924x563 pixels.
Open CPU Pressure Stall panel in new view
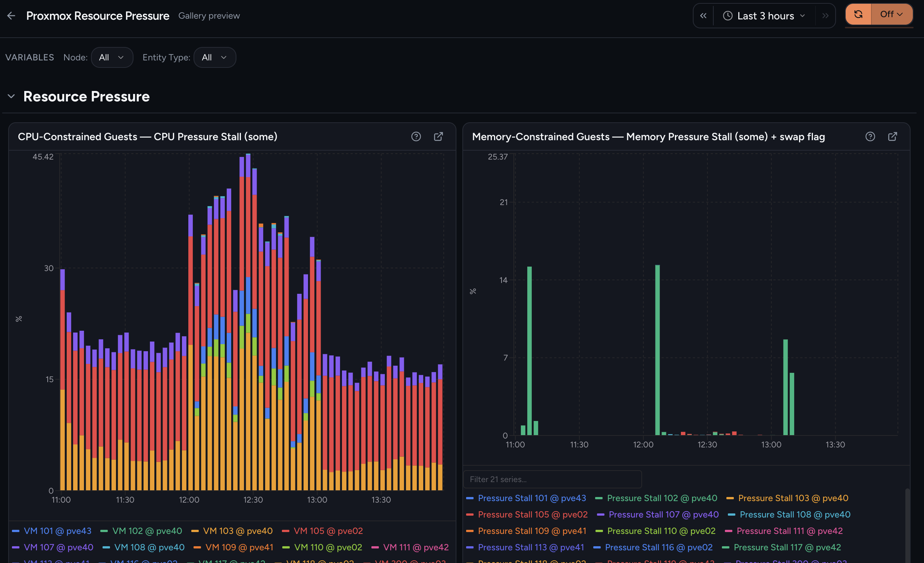[439, 136]
